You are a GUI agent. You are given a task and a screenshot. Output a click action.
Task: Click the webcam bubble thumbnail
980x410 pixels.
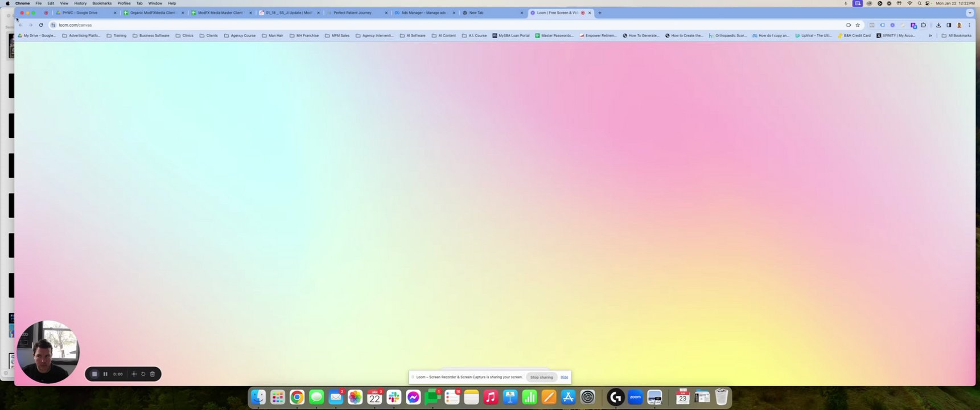pyautogui.click(x=48, y=352)
